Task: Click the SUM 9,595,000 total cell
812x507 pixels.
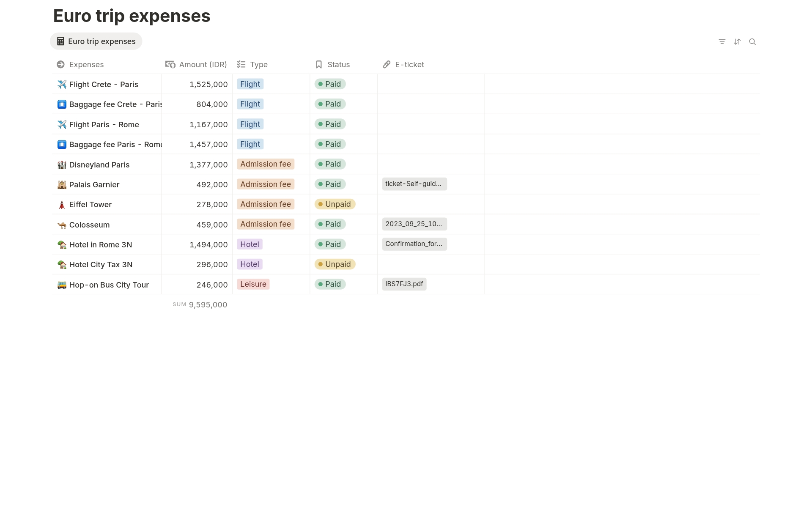Action: point(200,305)
